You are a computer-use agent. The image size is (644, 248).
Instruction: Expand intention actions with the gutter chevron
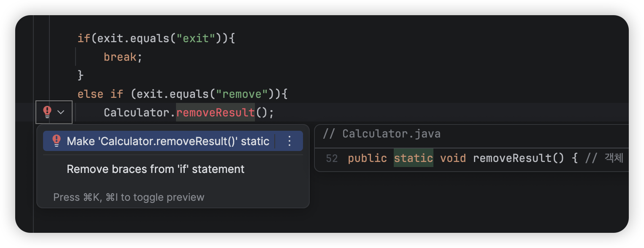coord(60,112)
